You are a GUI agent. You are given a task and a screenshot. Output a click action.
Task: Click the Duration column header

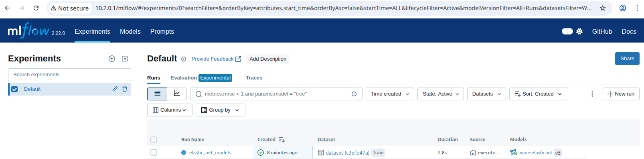pos(448,140)
